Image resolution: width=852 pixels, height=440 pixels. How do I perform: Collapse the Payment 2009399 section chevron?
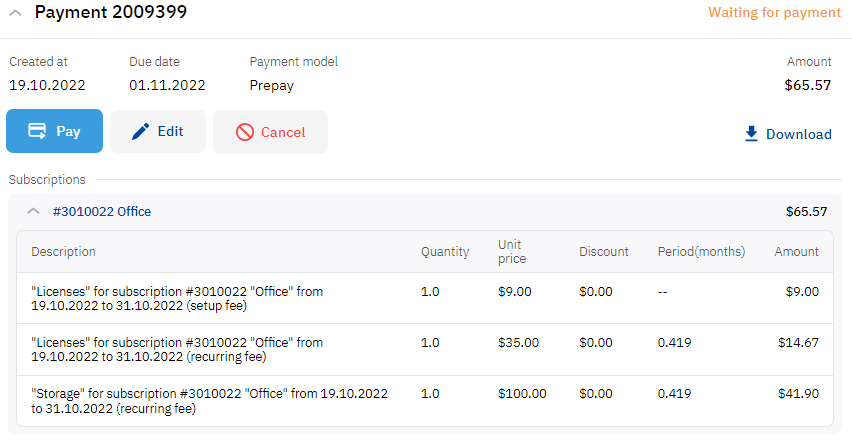tap(16, 12)
